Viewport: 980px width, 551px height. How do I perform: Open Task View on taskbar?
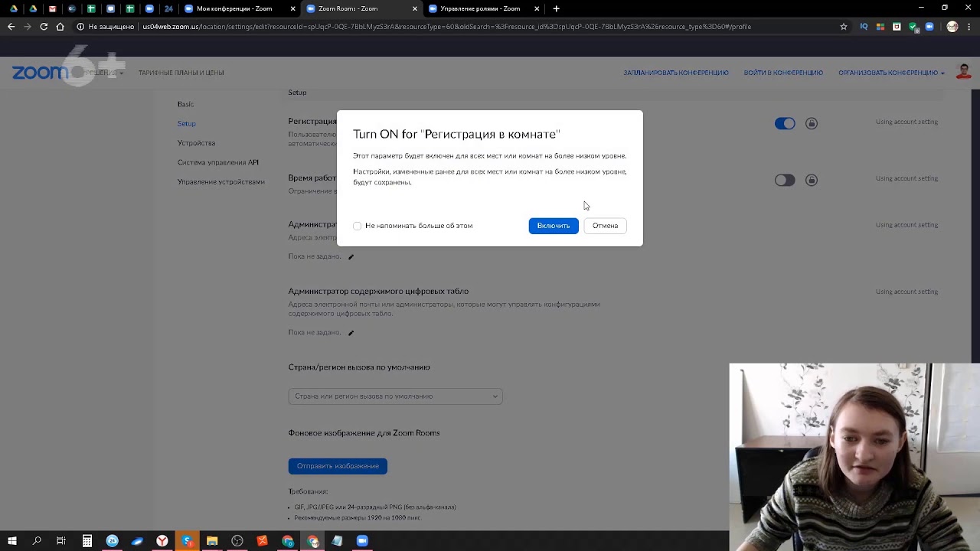click(x=61, y=541)
